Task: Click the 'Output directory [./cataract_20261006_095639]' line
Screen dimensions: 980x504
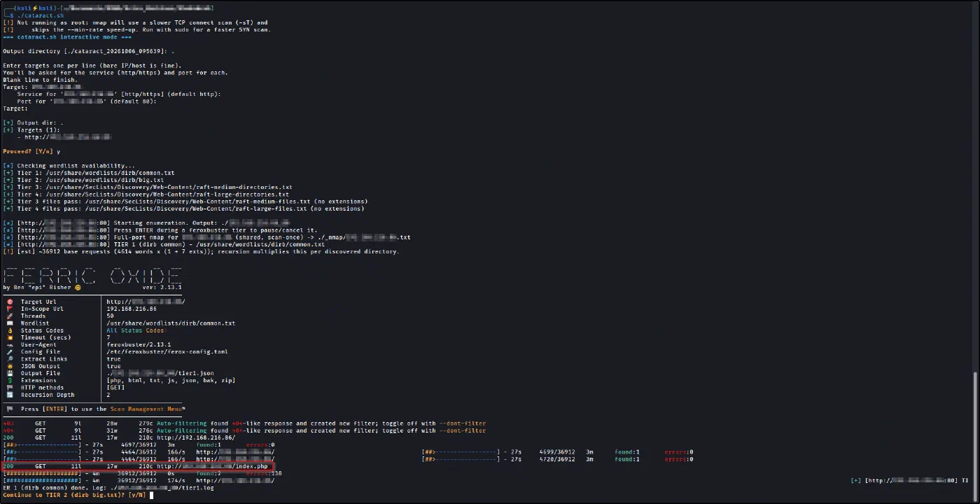Action: tap(89, 51)
